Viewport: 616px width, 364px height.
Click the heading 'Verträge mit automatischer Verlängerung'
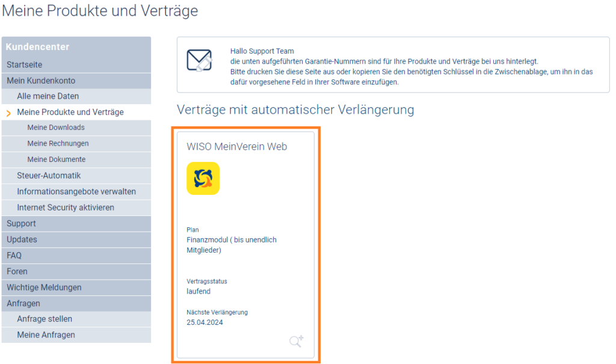pos(295,110)
